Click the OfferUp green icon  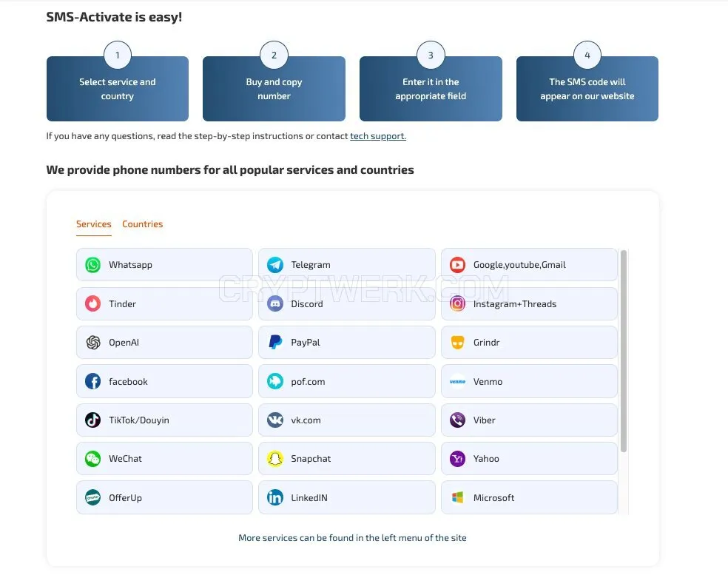pos(93,497)
